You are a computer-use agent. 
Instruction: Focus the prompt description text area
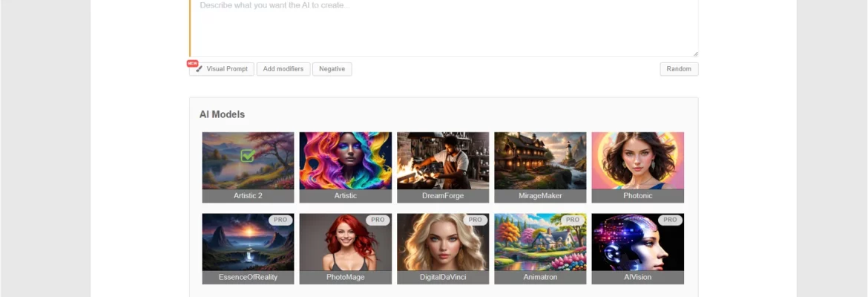(x=444, y=26)
